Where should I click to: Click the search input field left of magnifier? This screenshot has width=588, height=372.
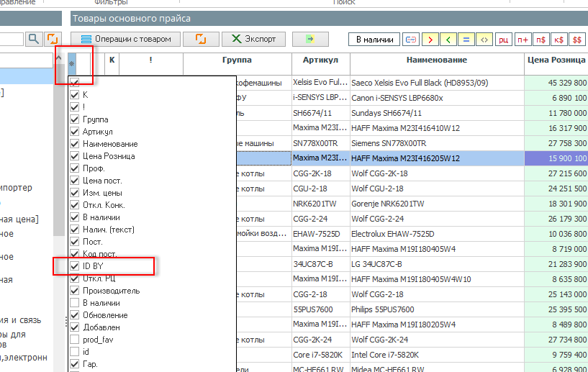coord(12,39)
